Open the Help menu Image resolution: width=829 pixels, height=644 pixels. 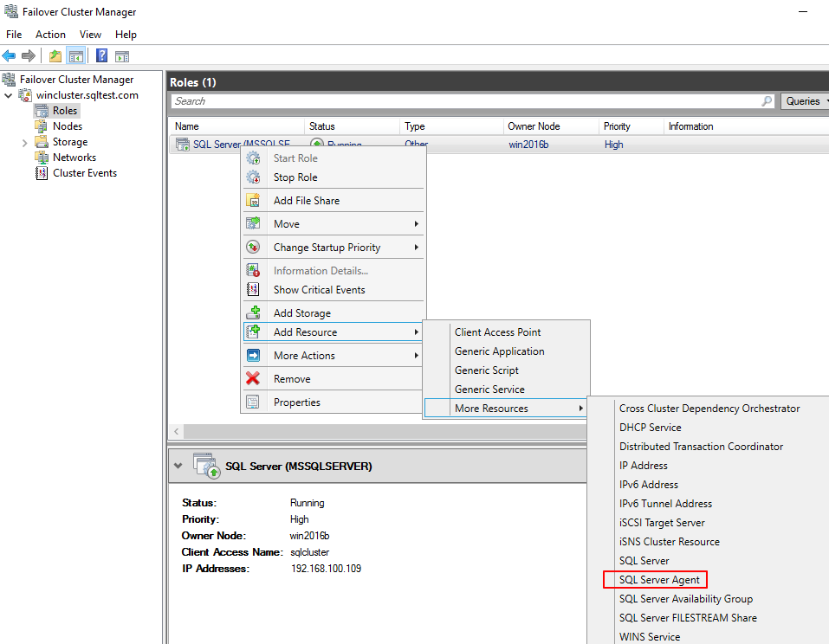click(126, 35)
